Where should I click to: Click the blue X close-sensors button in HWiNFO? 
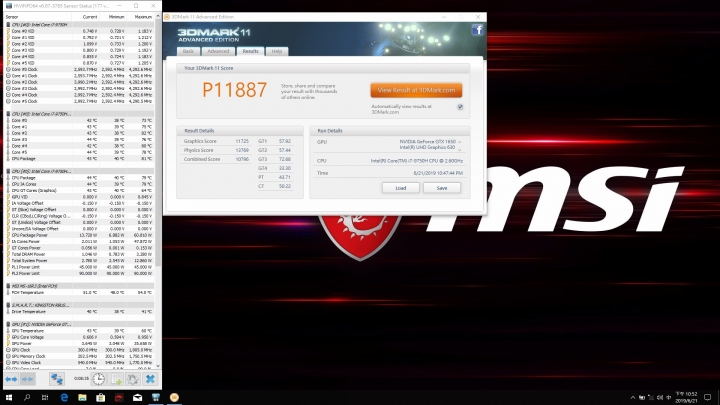[150, 379]
